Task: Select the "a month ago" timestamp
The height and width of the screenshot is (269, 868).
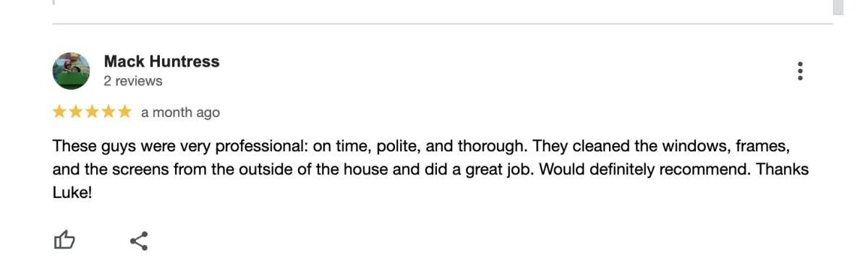Action: pyautogui.click(x=180, y=113)
